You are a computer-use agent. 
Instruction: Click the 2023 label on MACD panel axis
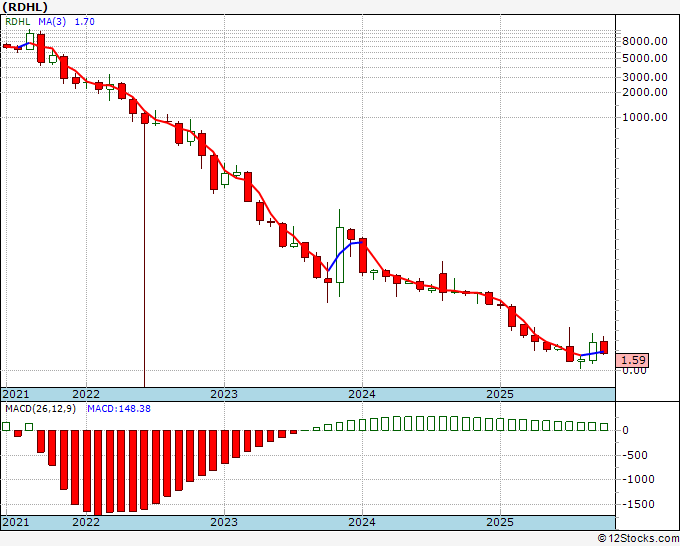(x=224, y=522)
